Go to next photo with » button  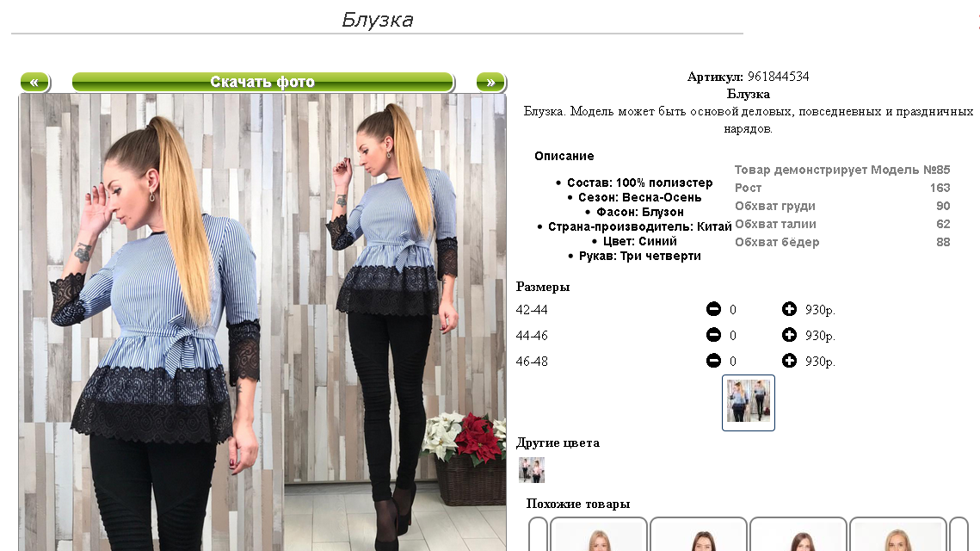tap(490, 82)
